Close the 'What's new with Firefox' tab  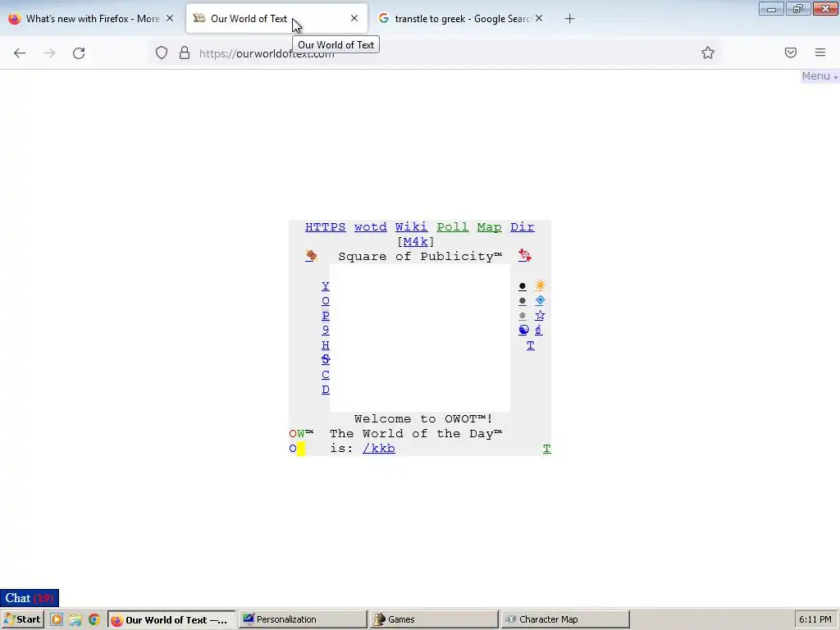click(169, 18)
